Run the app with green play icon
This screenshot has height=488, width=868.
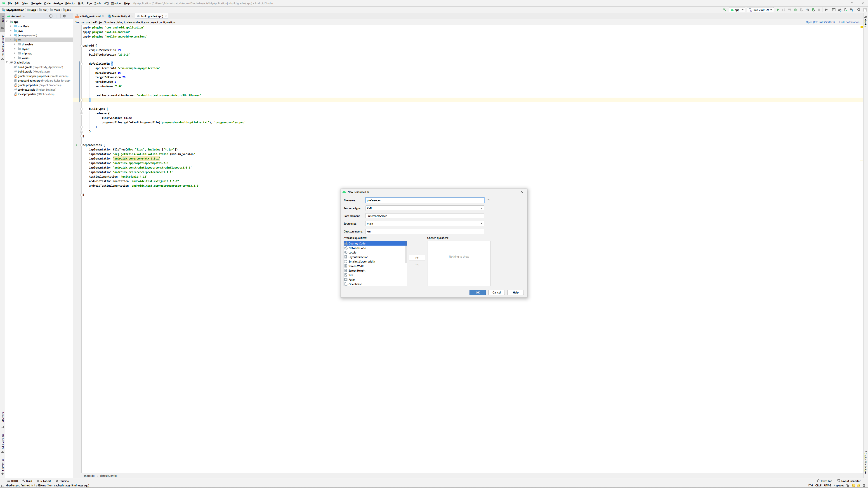click(x=778, y=10)
